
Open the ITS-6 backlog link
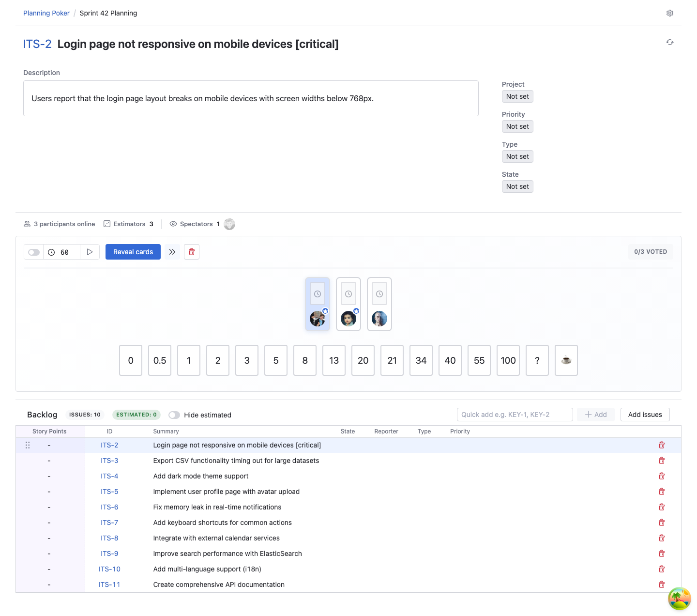(109, 507)
